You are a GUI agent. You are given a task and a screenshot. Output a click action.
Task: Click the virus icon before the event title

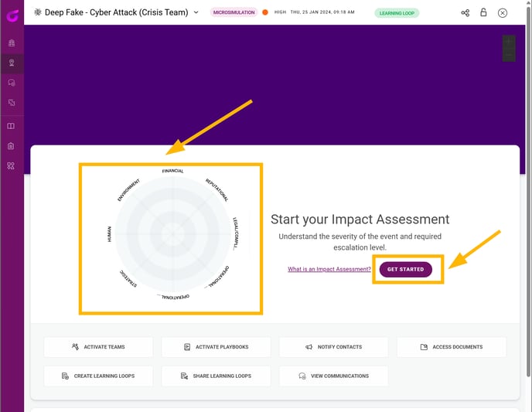38,12
